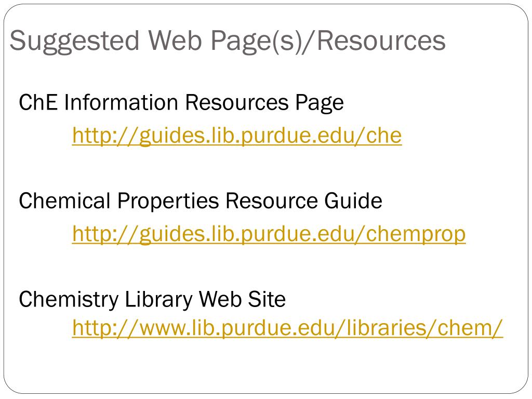Click the words Web Site in third heading

pyautogui.click(x=242, y=299)
